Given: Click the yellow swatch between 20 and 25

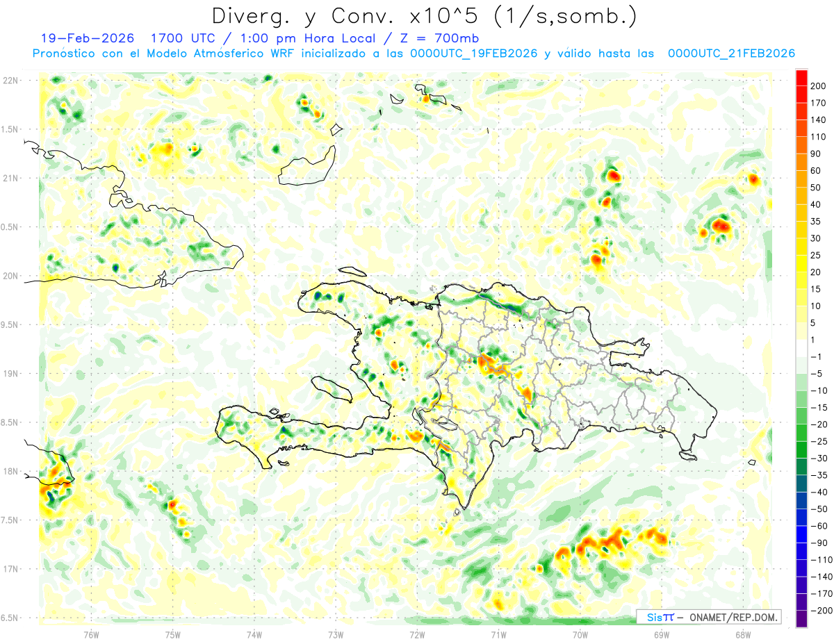Looking at the screenshot, I should pyautogui.click(x=801, y=264).
